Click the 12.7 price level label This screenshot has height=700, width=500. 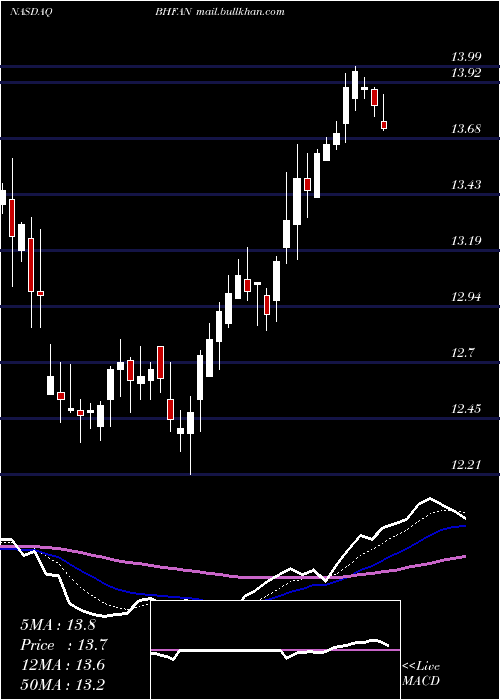pyautogui.click(x=462, y=353)
